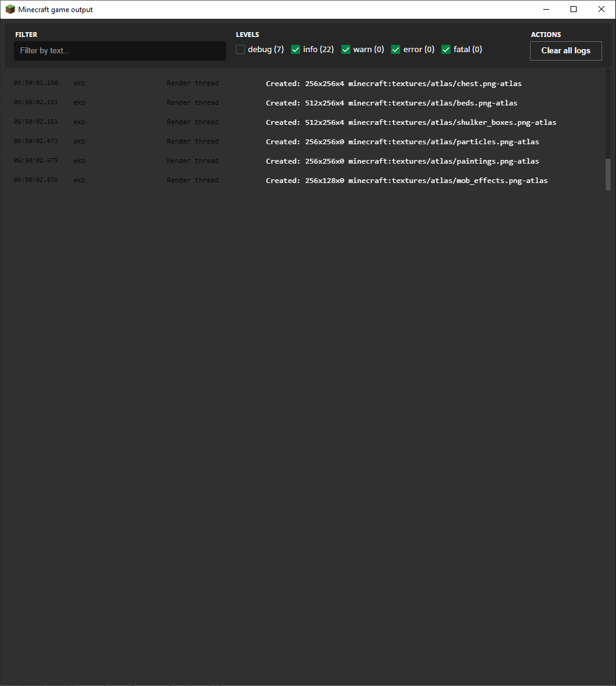
Task: Click Render thread in the chest.png-atlas row
Action: click(193, 83)
